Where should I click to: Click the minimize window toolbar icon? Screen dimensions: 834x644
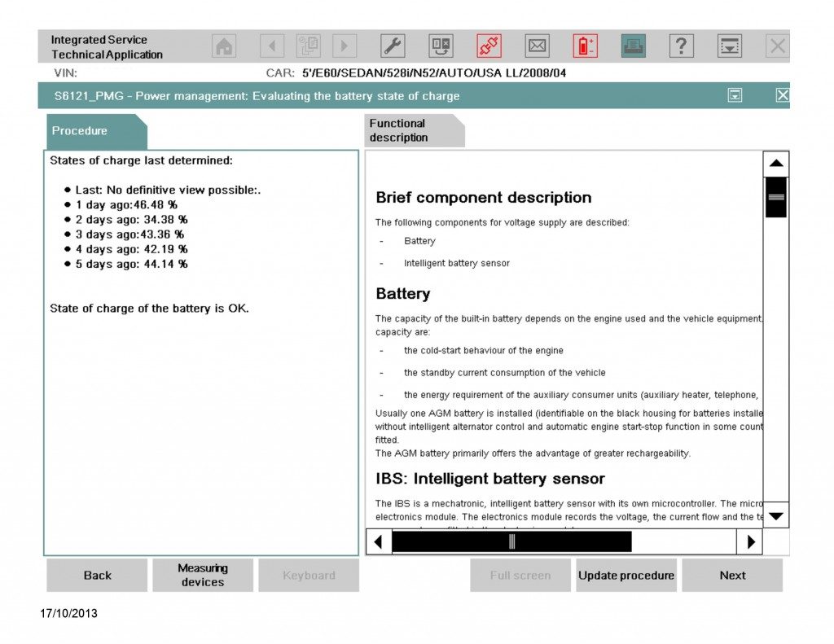730,46
